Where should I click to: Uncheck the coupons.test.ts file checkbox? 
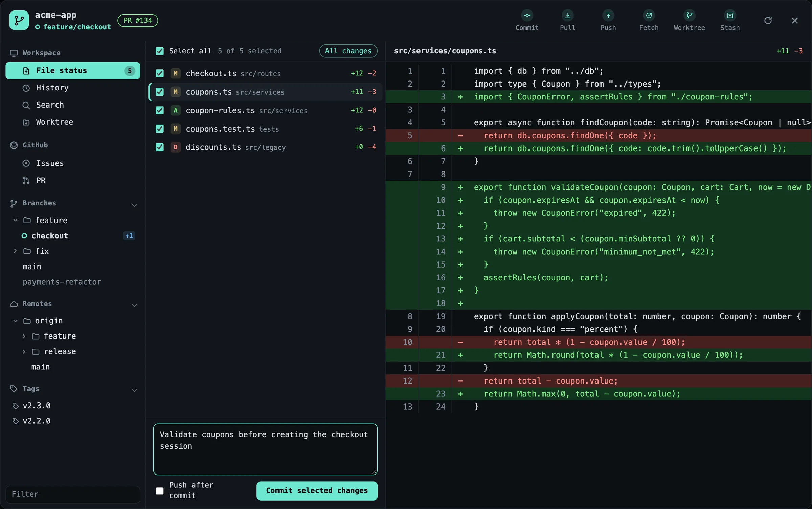[159, 129]
